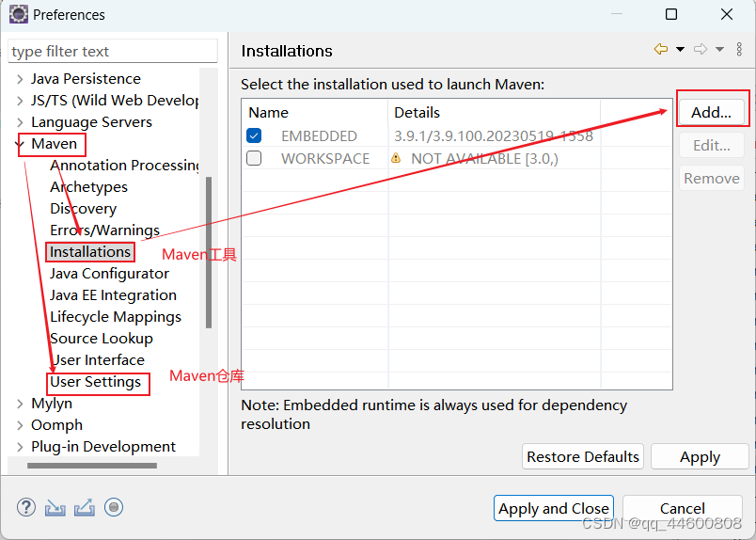This screenshot has width=756, height=540.
Task: Select Java Persistence tree label
Action: click(x=86, y=79)
